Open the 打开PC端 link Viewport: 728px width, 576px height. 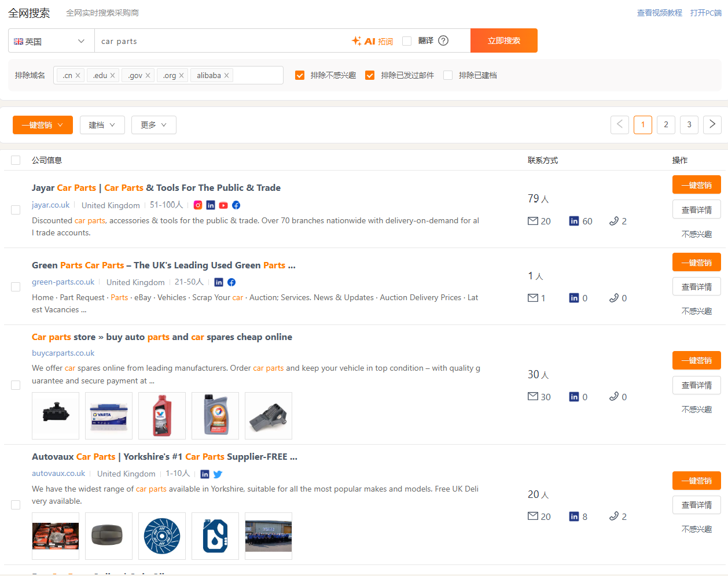pyautogui.click(x=705, y=13)
